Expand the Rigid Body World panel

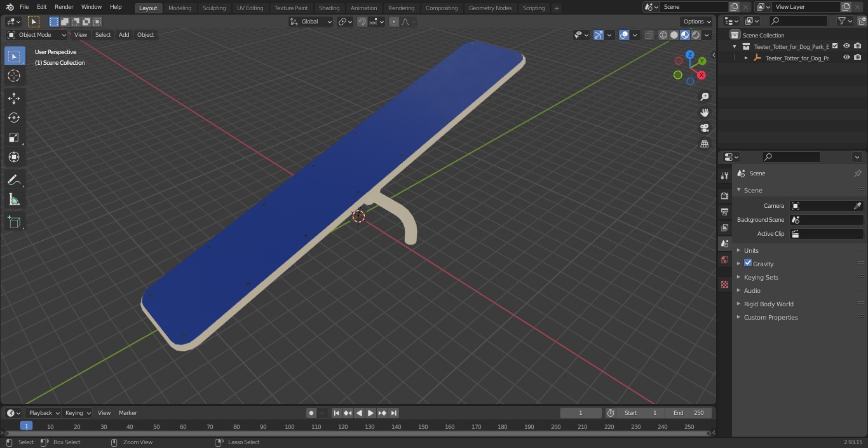click(768, 304)
